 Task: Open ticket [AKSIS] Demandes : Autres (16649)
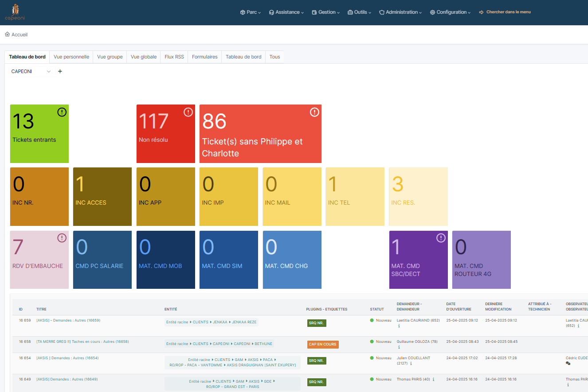click(x=67, y=379)
